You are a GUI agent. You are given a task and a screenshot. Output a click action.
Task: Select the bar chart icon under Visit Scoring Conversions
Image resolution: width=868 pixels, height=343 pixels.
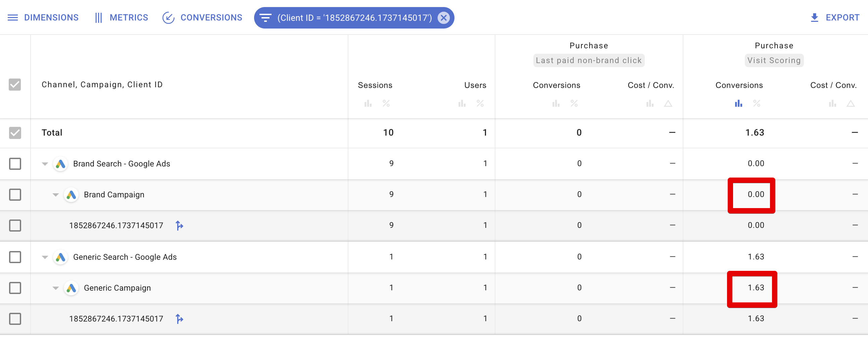tap(738, 104)
